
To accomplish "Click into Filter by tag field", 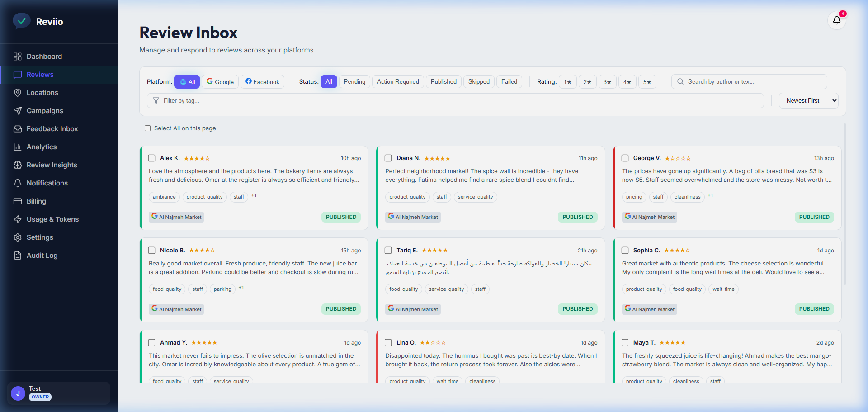I will [455, 101].
